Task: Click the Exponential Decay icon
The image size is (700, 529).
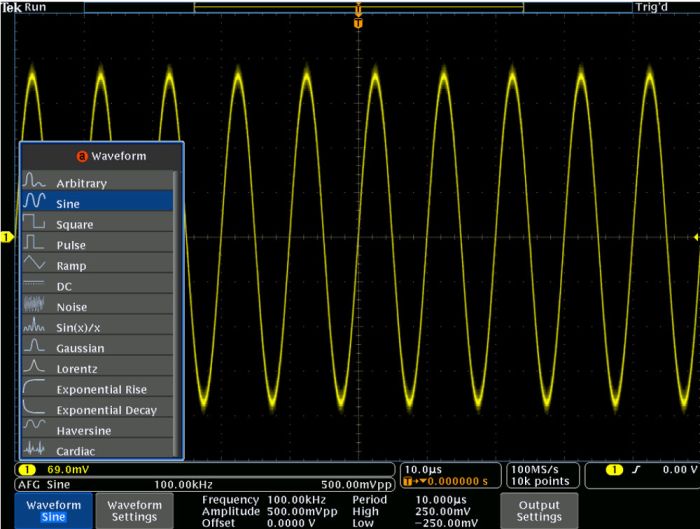Action: tap(34, 407)
